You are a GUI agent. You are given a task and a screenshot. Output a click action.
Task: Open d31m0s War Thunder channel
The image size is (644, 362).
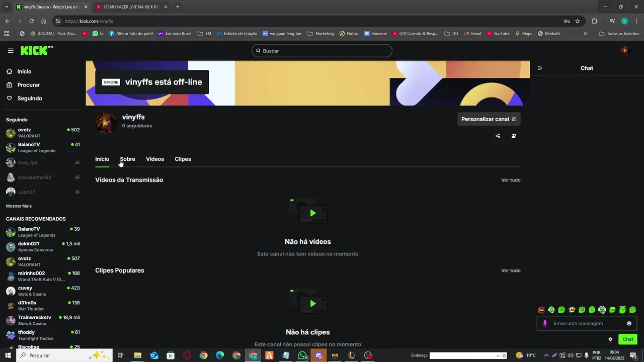[x=43, y=306]
